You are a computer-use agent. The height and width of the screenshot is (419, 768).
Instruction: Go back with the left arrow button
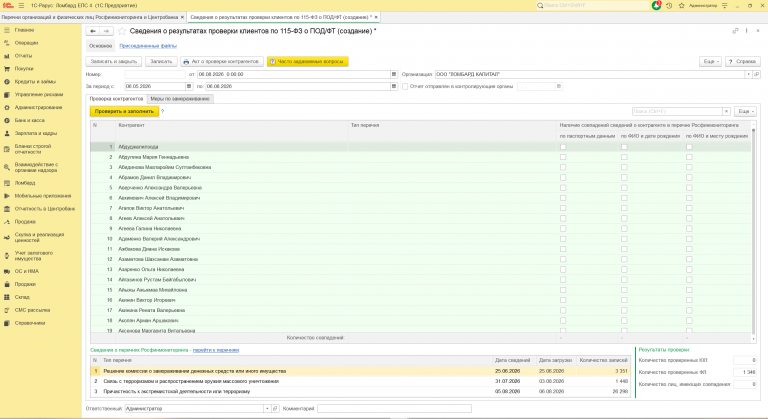click(x=93, y=31)
